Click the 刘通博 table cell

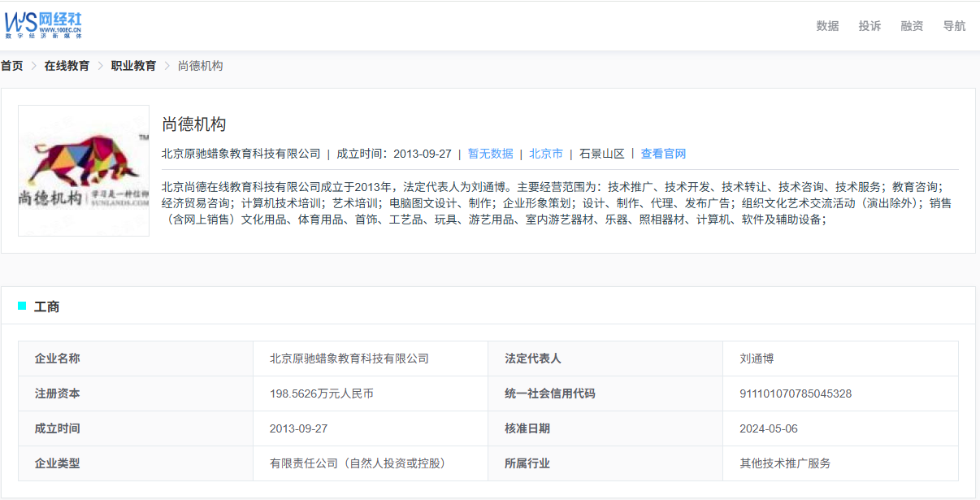[757, 359]
